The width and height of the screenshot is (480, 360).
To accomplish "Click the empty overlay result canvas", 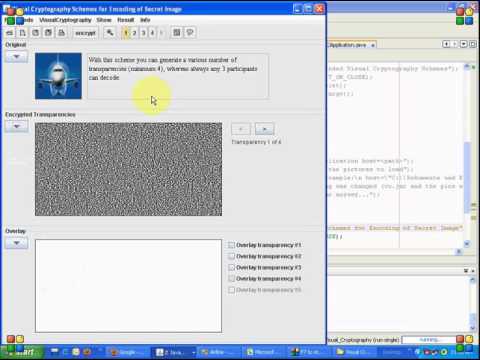I will click(128, 286).
